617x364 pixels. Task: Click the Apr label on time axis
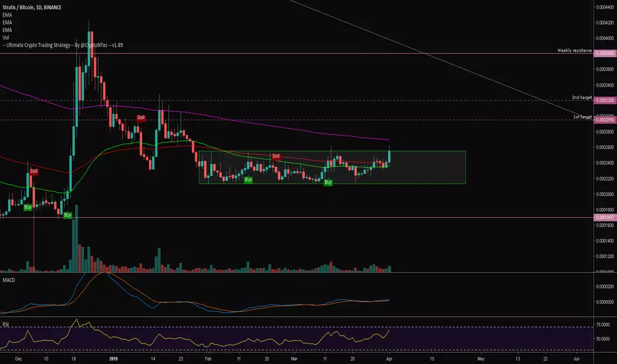click(389, 359)
